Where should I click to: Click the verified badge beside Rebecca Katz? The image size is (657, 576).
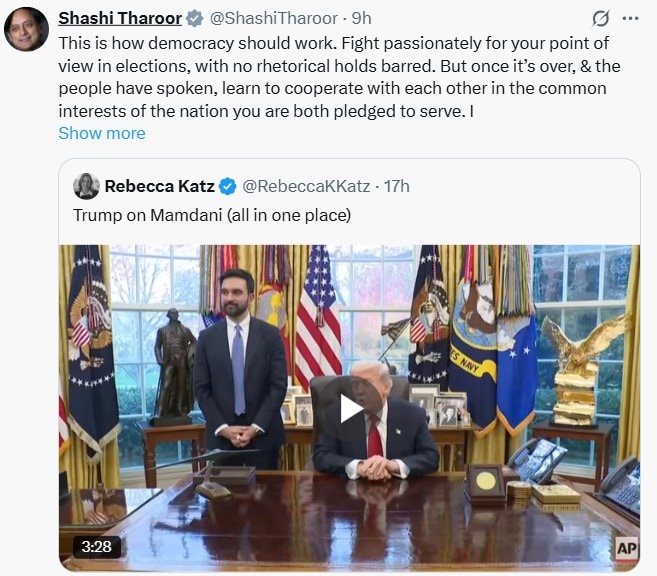point(228,186)
